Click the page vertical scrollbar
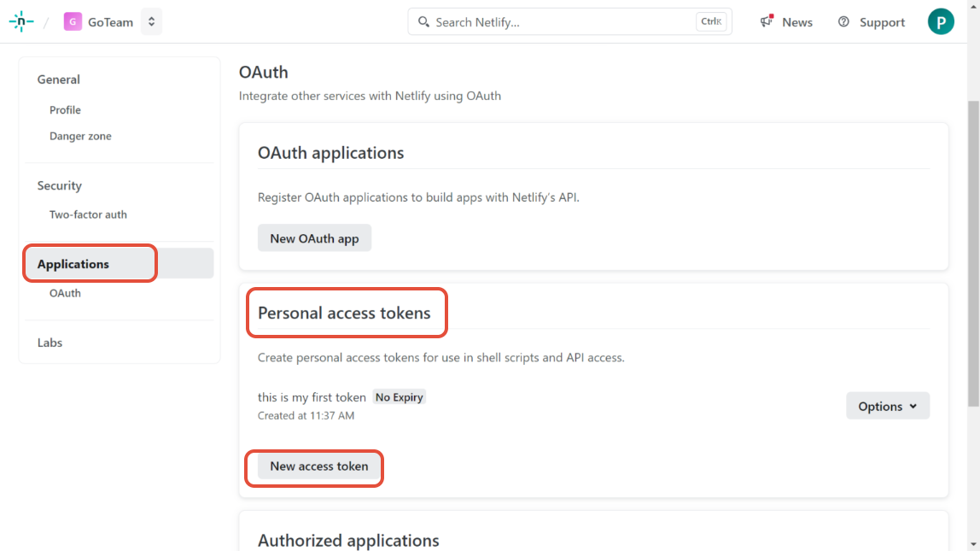 tap(973, 256)
